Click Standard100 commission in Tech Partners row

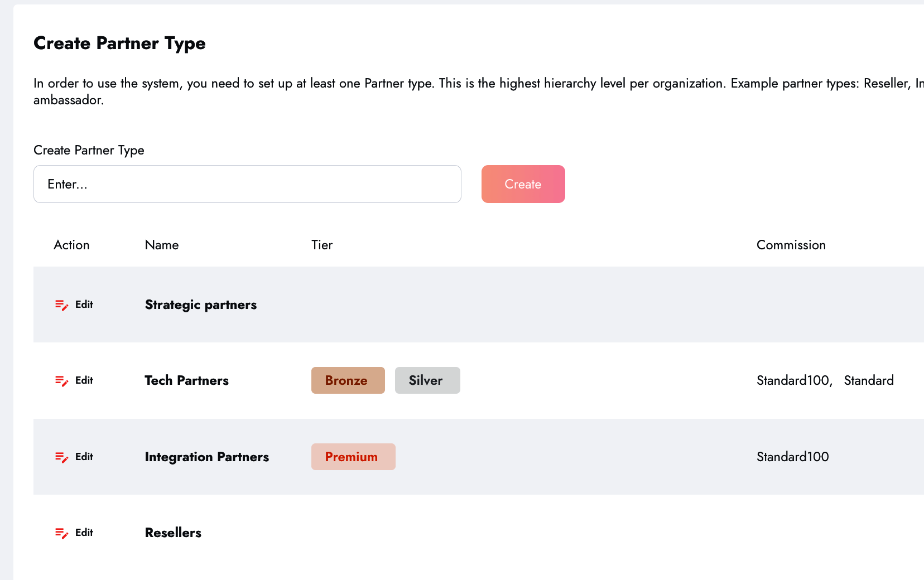[793, 380]
